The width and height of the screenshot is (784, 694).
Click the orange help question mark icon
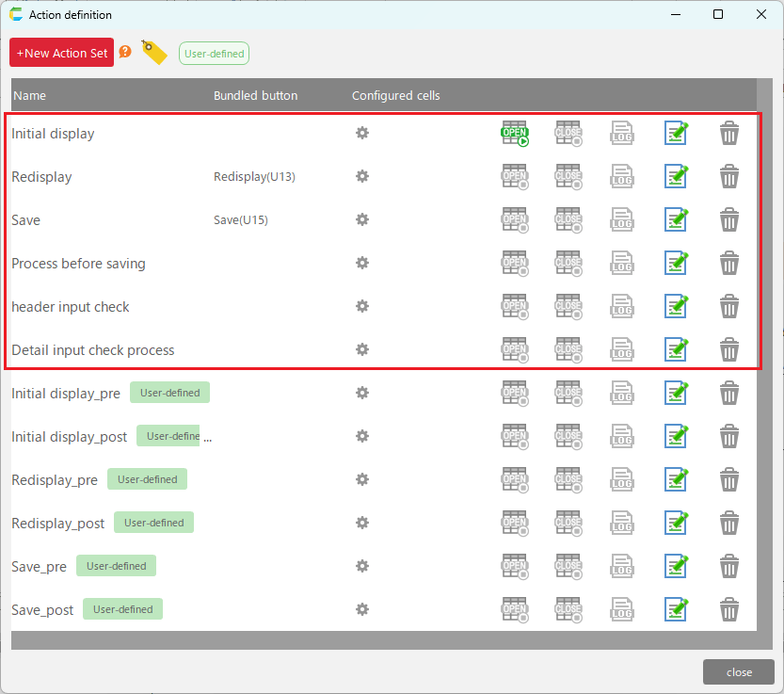[x=125, y=53]
